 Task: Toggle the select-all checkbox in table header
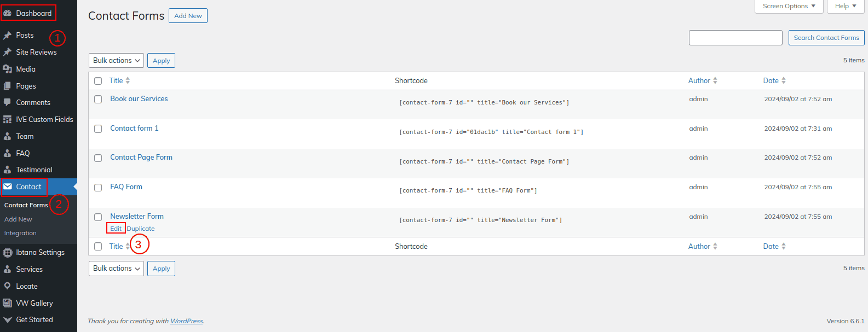point(98,81)
